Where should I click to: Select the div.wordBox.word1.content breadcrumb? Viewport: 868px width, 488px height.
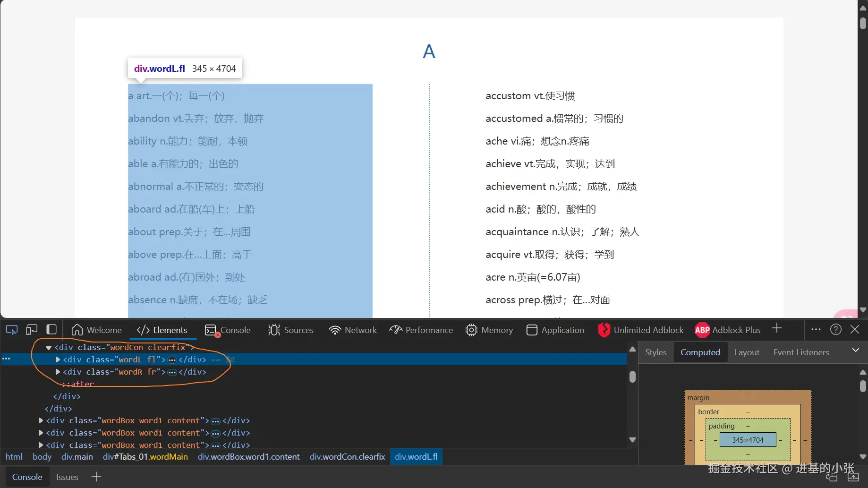(249, 457)
